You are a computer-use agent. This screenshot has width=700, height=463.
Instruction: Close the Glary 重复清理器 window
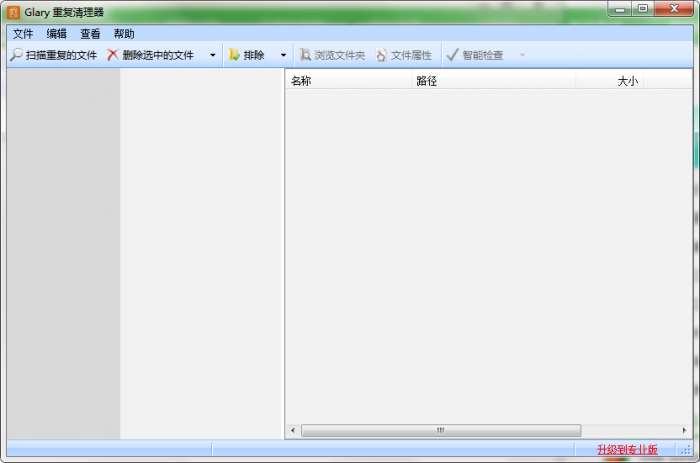tap(674, 9)
